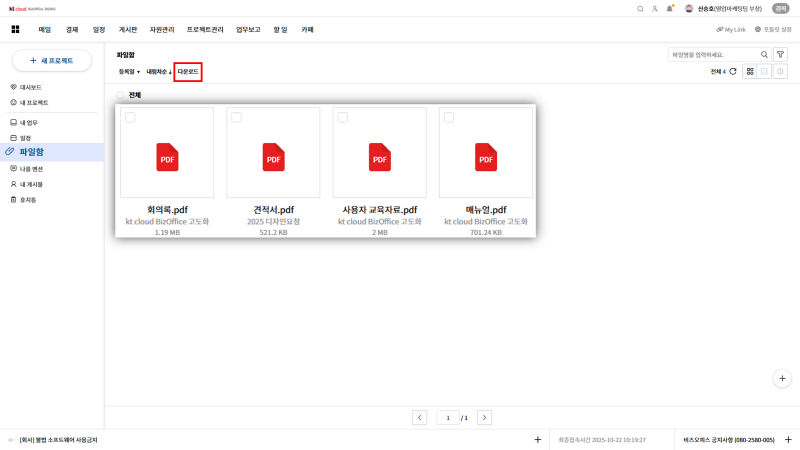Open the app grid launcher icon
Image resolution: width=800 pixels, height=450 pixels.
[15, 30]
